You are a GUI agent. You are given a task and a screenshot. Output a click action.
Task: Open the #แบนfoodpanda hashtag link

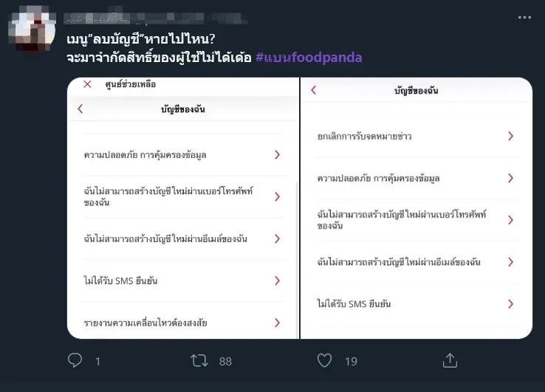click(309, 57)
